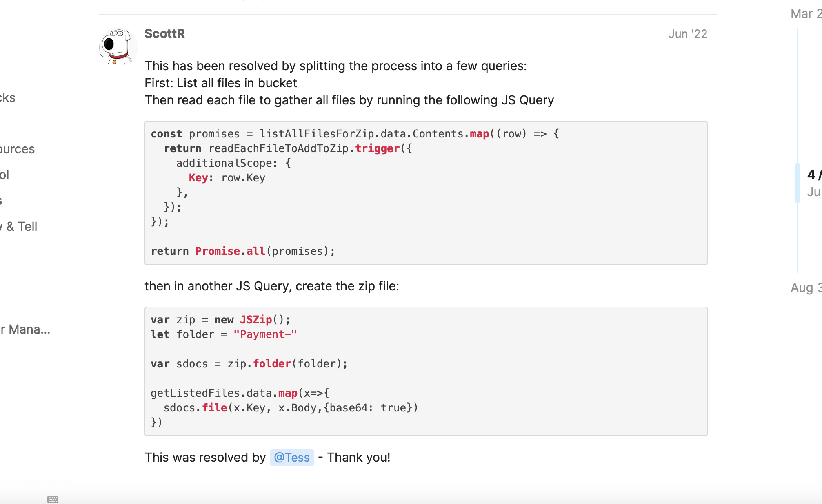822x504 pixels.
Task: Open the sidebar item ending in 'ol'
Action: 4,175
